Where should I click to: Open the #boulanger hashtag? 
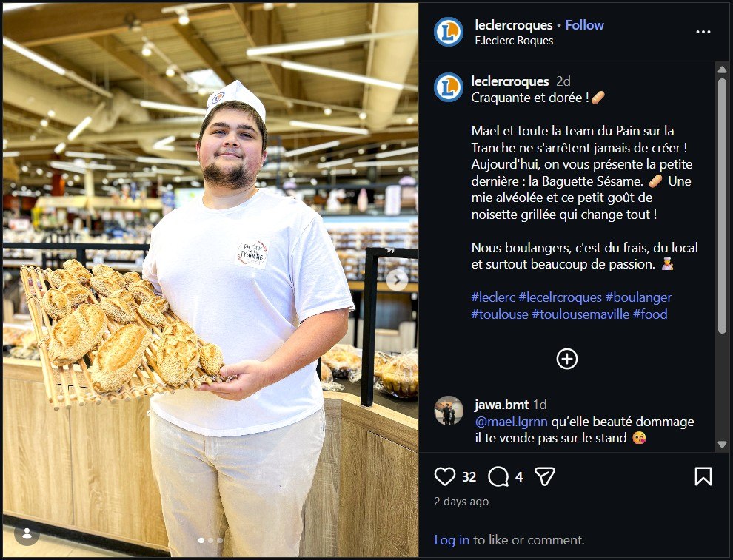pos(638,297)
